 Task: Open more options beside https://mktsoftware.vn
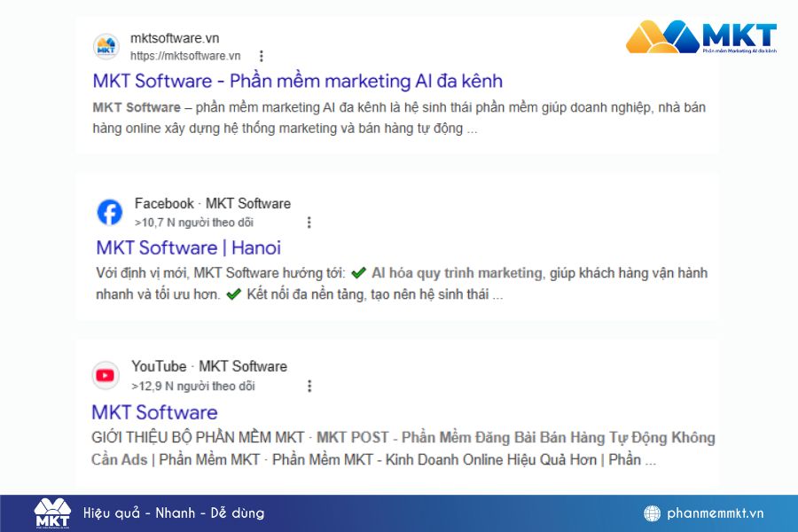(261, 56)
